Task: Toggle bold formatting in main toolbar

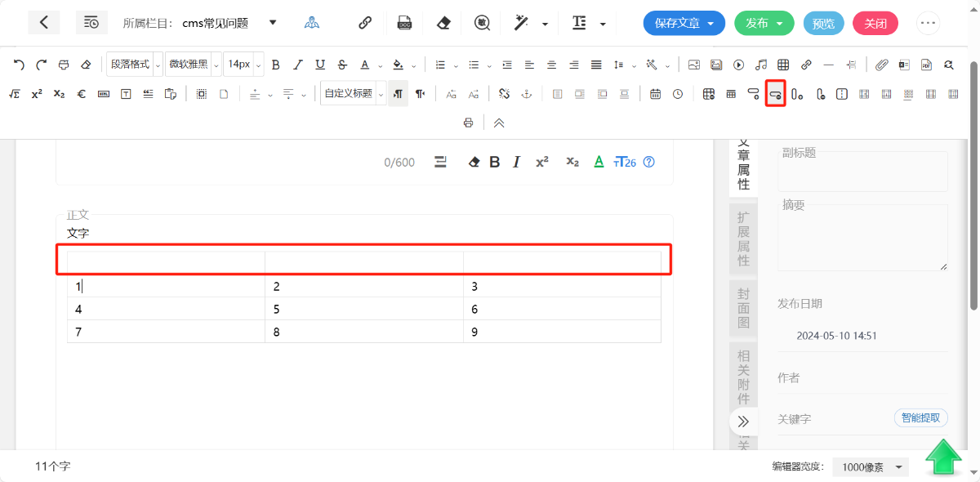Action: pyautogui.click(x=275, y=65)
